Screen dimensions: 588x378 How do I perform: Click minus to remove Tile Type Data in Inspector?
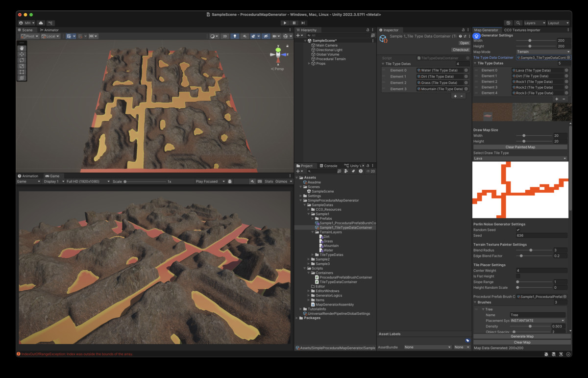(462, 96)
